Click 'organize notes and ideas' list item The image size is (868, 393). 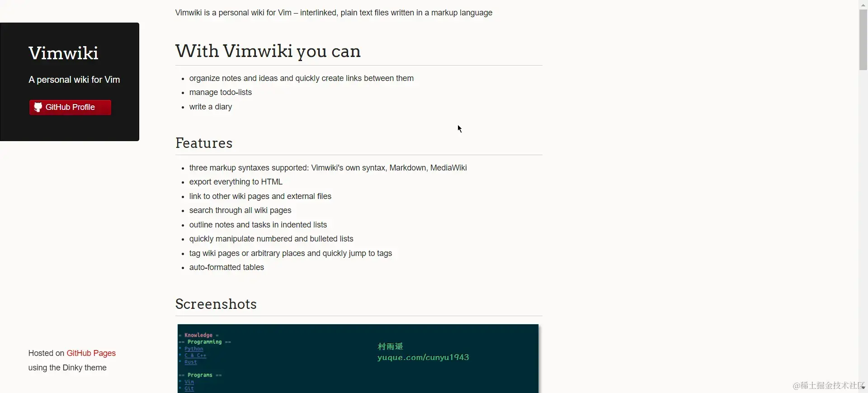pos(302,78)
